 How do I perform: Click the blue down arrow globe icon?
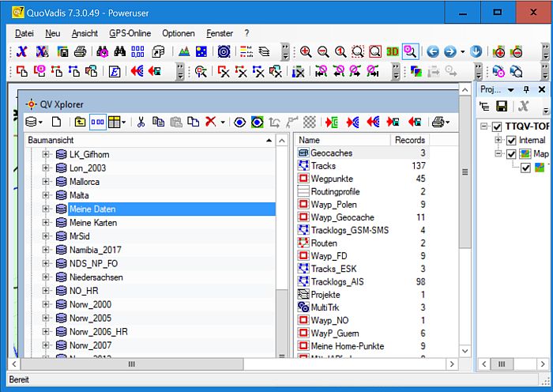(x=476, y=52)
